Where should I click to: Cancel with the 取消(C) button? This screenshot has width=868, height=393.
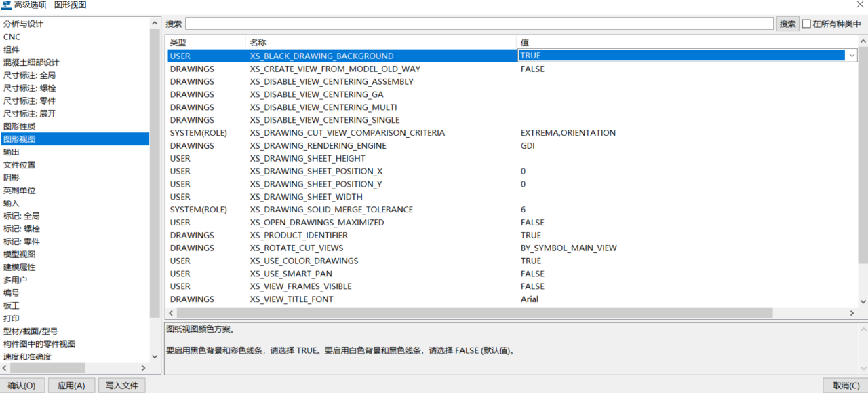click(x=845, y=386)
